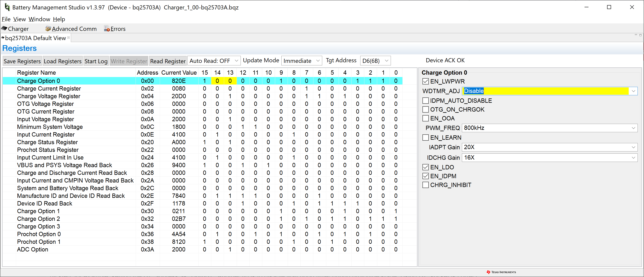Screen dimensions: 644x277
Task: Open the Auto Read dropdown
Action: (214, 61)
